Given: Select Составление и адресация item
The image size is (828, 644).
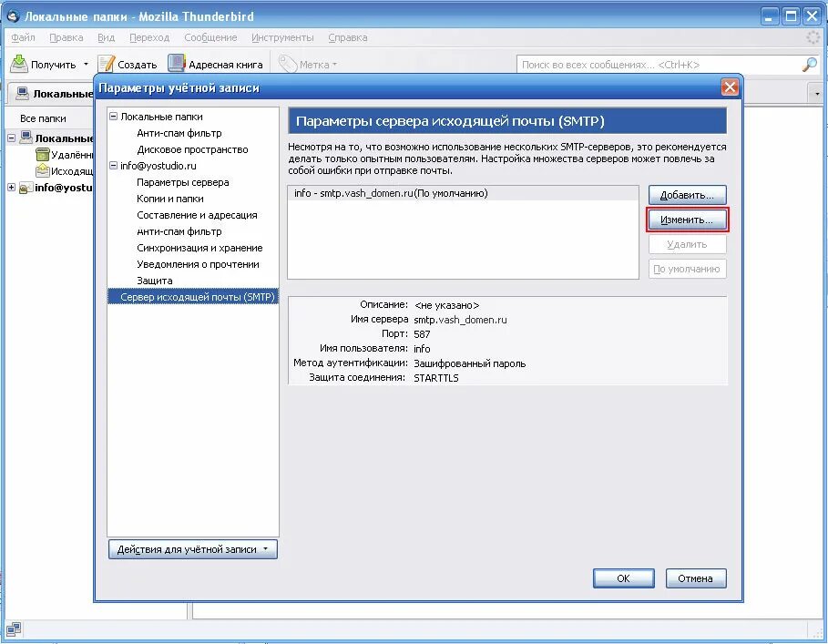Looking at the screenshot, I should tap(197, 215).
